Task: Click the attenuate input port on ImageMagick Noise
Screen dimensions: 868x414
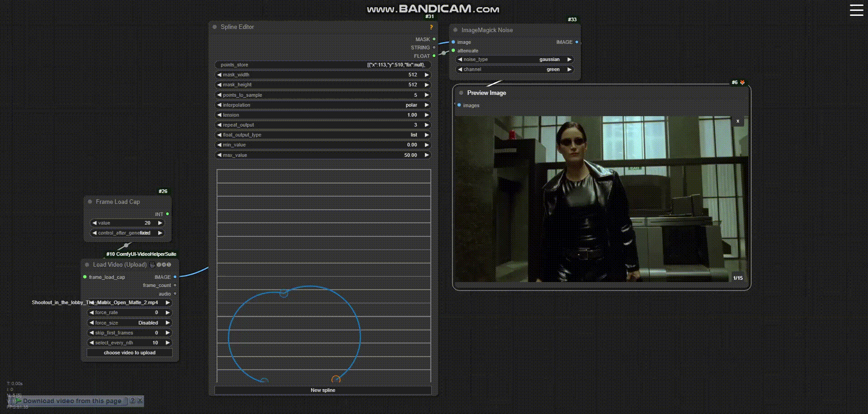Action: pyautogui.click(x=453, y=51)
